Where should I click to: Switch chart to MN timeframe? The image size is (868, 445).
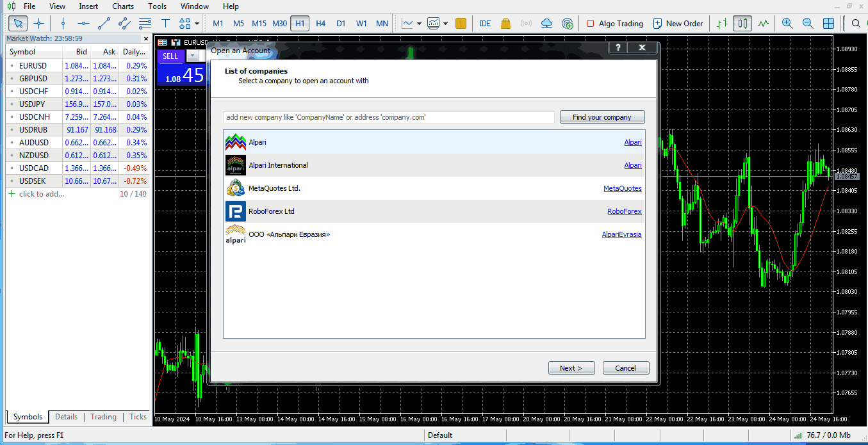[382, 24]
